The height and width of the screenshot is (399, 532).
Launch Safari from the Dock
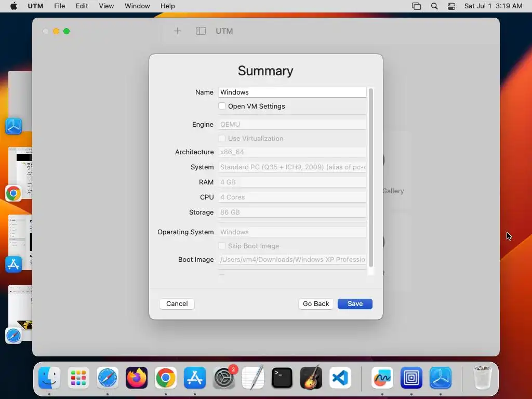(108, 378)
